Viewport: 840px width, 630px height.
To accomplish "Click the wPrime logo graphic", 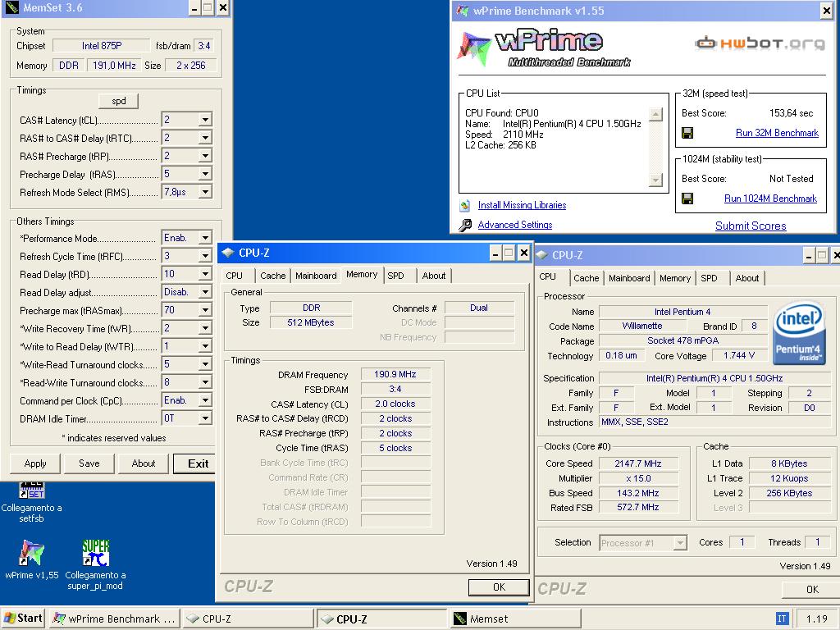I will (x=546, y=48).
